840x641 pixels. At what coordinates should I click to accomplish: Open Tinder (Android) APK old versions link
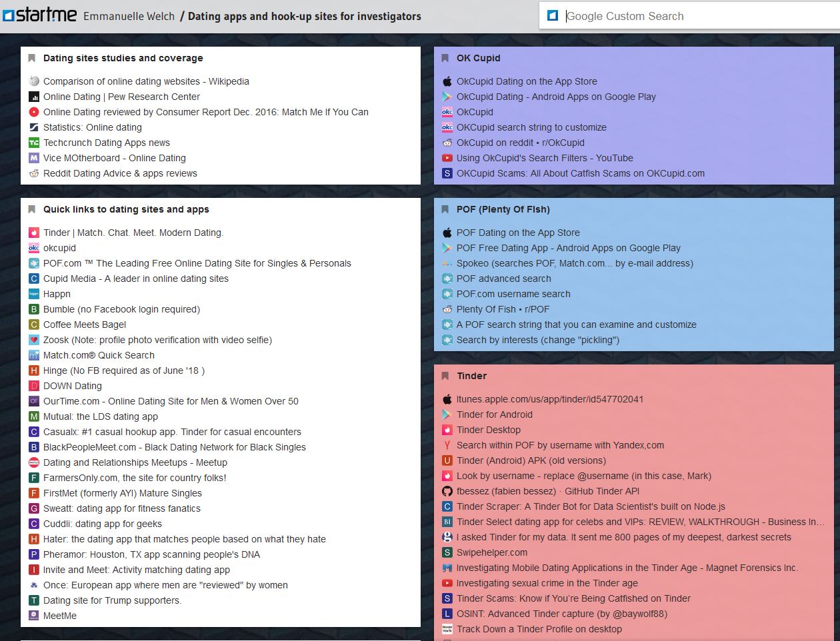pyautogui.click(x=531, y=460)
